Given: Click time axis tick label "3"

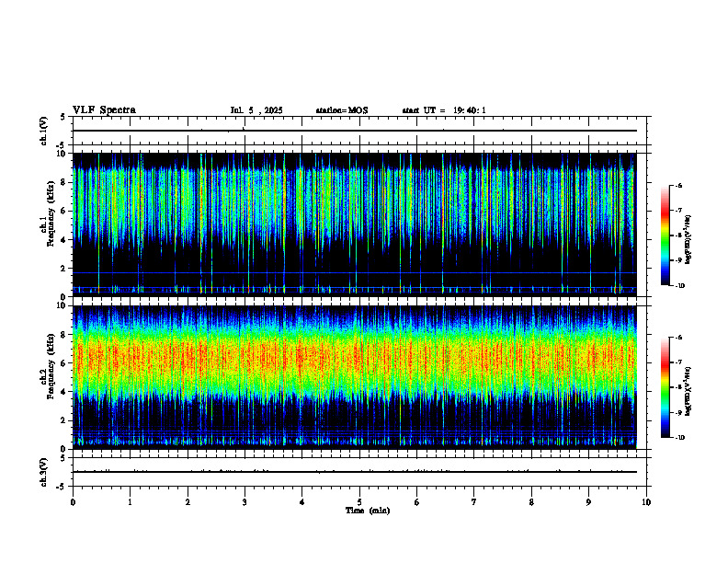Looking at the screenshot, I should (245, 502).
